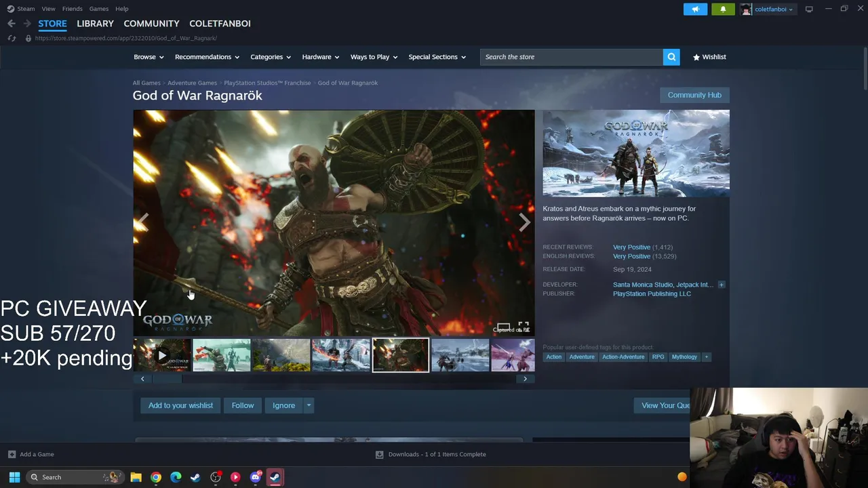868x488 pixels.
Task: Show previous screenshot with left arrow on media
Action: 143,222
